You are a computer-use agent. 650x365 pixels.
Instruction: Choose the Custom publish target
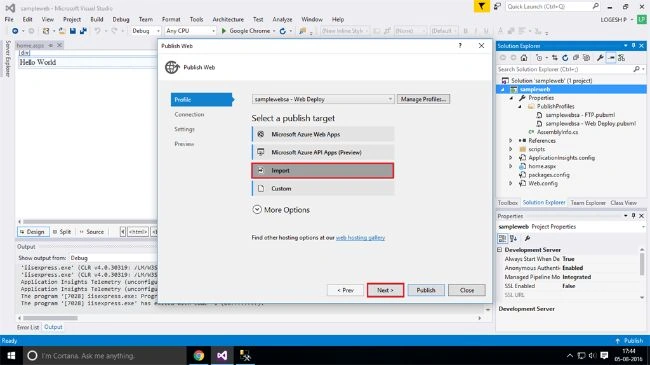[x=323, y=189]
